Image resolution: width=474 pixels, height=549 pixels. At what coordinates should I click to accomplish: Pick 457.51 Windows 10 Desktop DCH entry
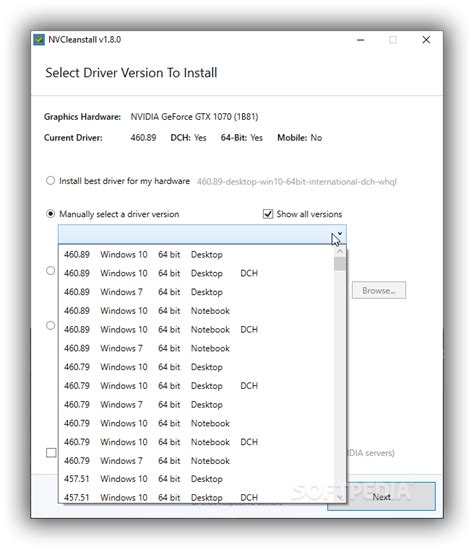(x=196, y=496)
